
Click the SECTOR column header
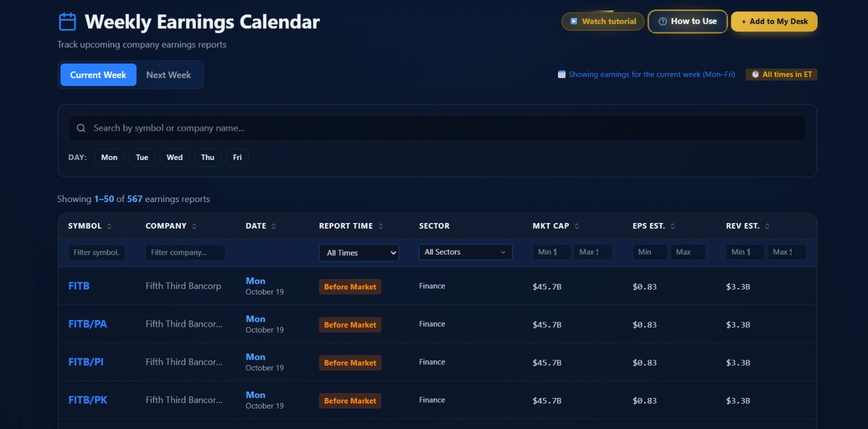click(x=434, y=226)
